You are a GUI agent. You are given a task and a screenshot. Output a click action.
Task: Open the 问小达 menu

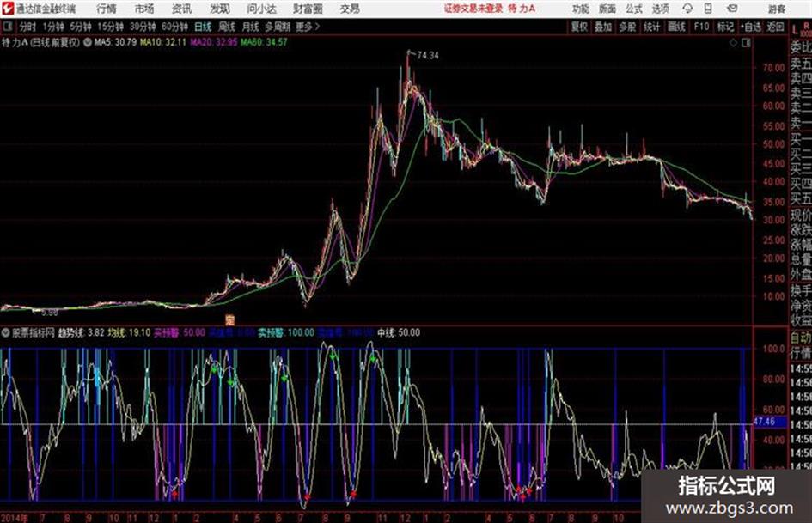[x=261, y=9]
